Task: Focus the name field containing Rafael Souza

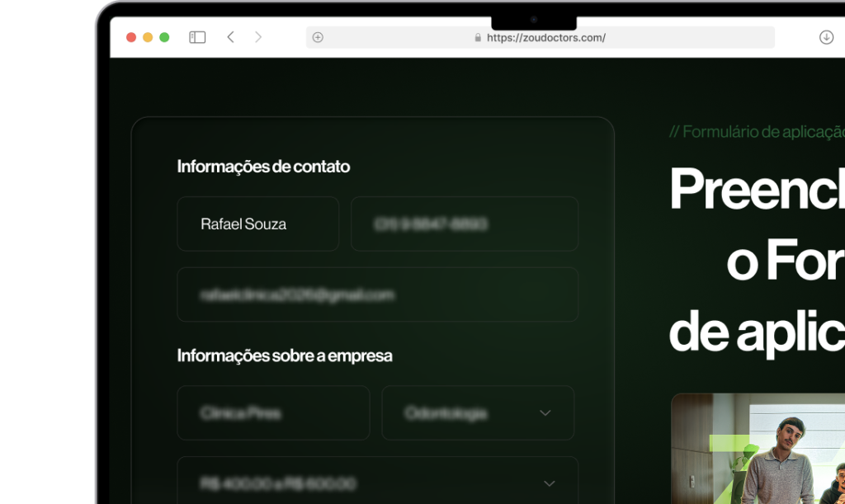Action: point(258,224)
